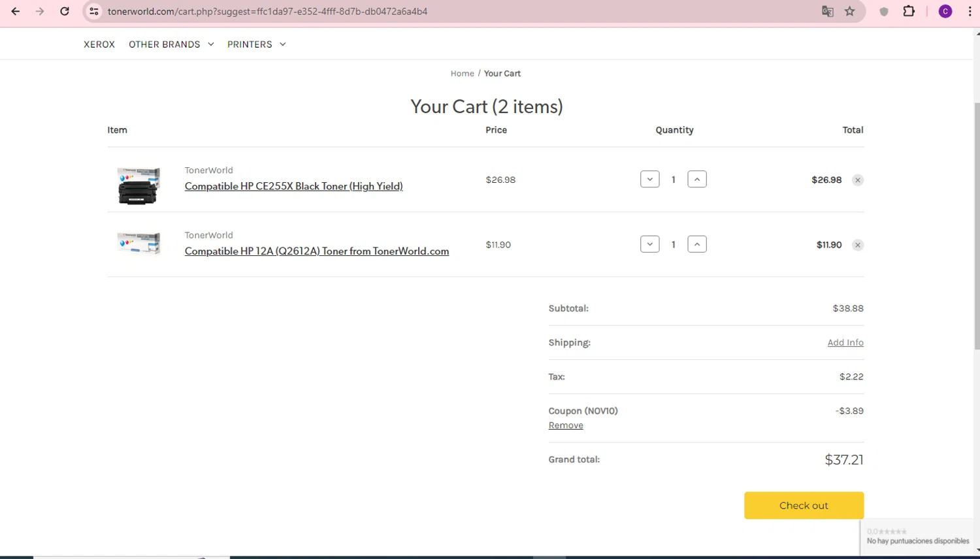Increase quantity of HP 12A Toner
This screenshot has height=559, width=980.
(697, 244)
